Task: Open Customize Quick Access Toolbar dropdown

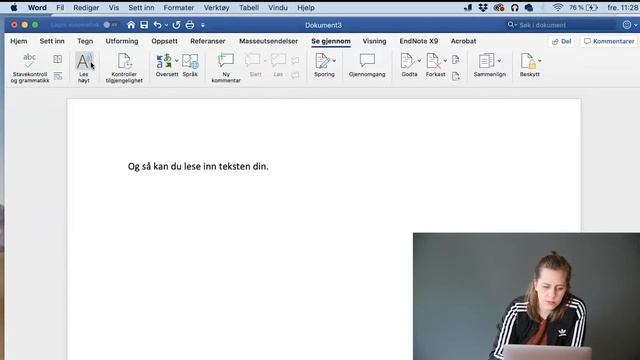Action: click(203, 25)
